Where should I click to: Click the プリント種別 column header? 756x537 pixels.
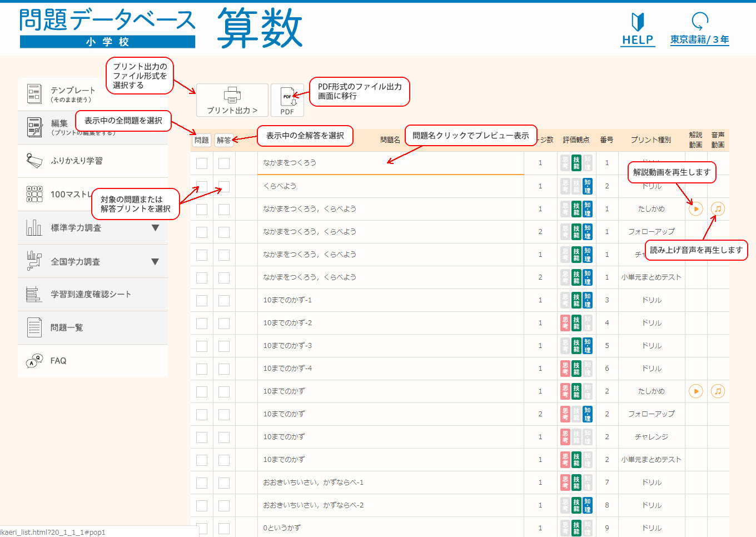coord(651,140)
